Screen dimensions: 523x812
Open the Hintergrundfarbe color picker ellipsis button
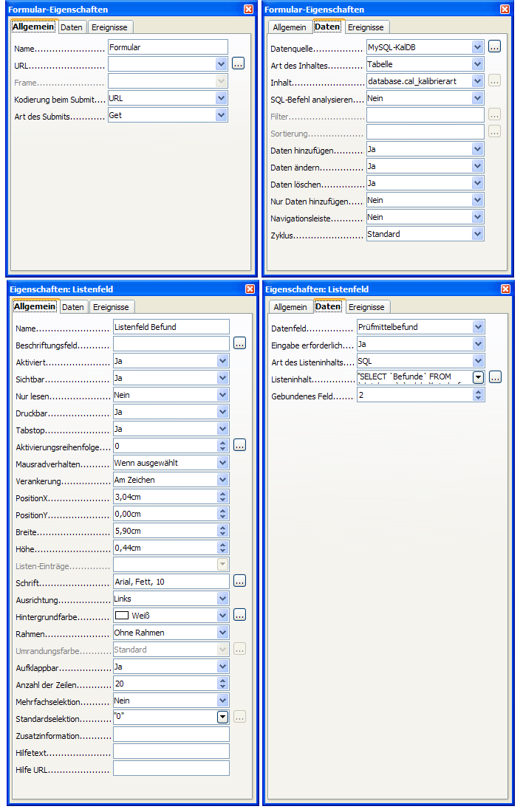pos(239,615)
